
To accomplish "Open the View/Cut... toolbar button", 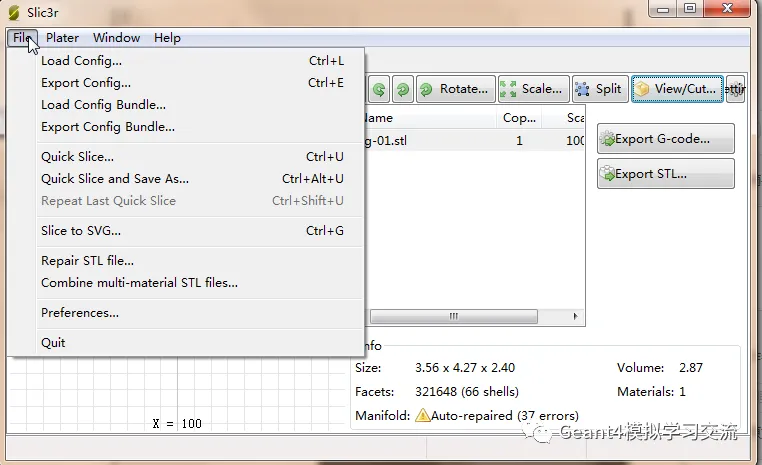I will 677,89.
